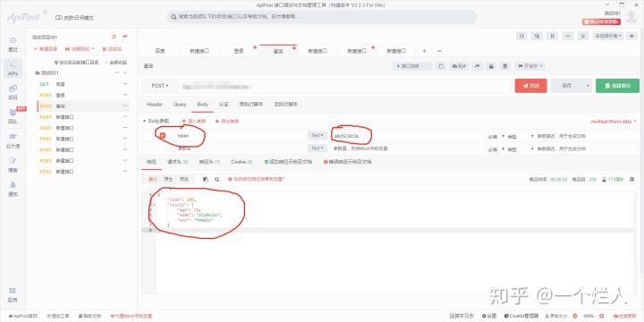
Task: Increase the zoom with the plus icon
Action: pyautogui.click(x=602, y=316)
